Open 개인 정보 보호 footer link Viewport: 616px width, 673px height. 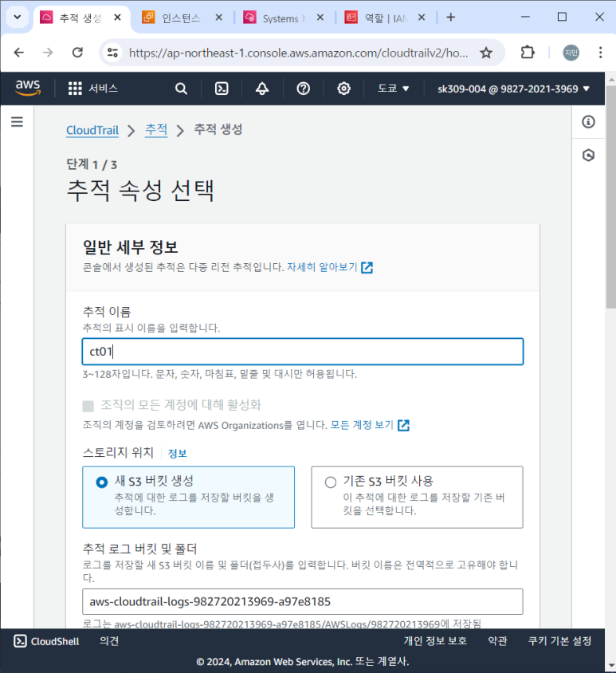click(435, 641)
